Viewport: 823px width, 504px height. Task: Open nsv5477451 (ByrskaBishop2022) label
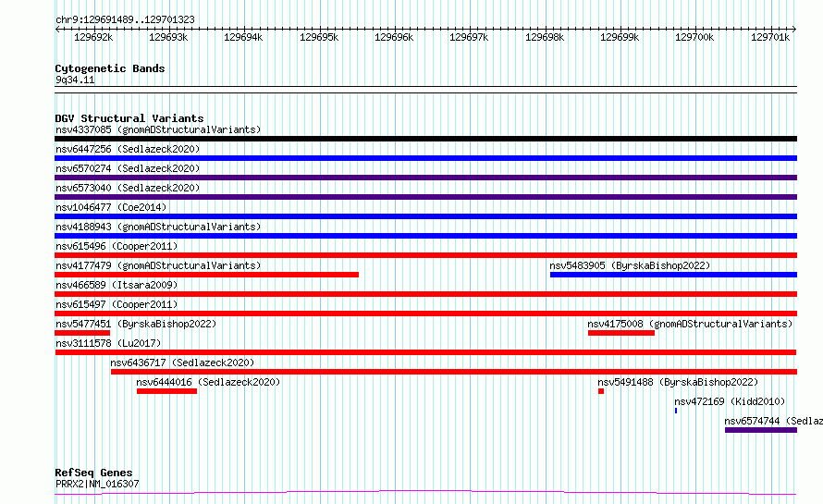point(136,324)
